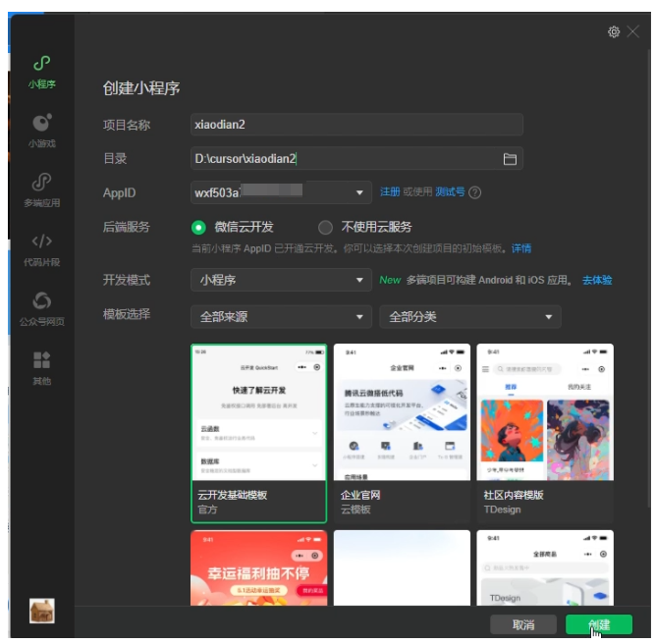
Task: Open the 去体验 link
Action: 597,280
